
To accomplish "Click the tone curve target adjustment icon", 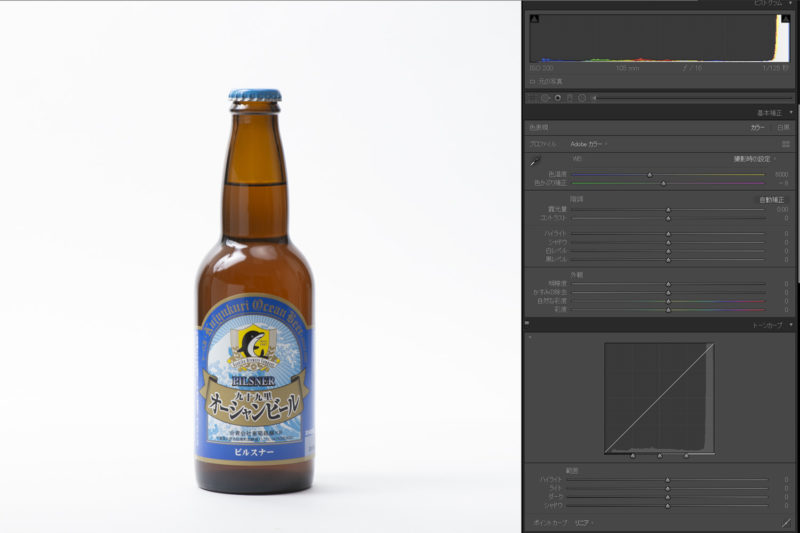I will click(x=530, y=337).
